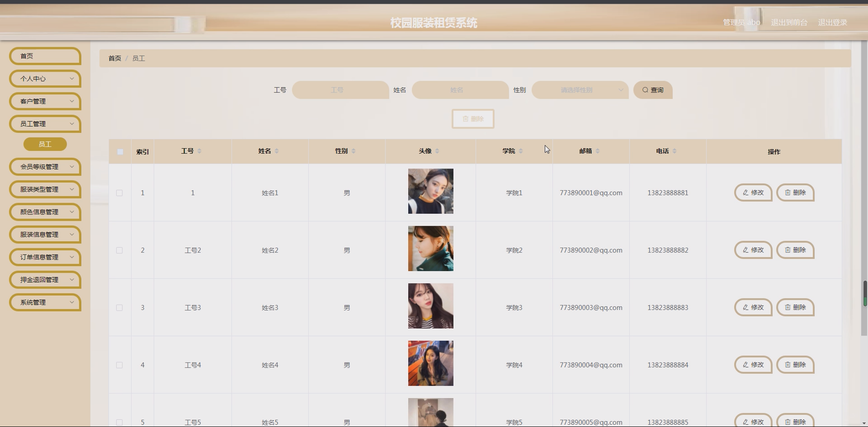Image resolution: width=868 pixels, height=427 pixels.
Task: Click 学院3 table cell
Action: pyautogui.click(x=514, y=307)
